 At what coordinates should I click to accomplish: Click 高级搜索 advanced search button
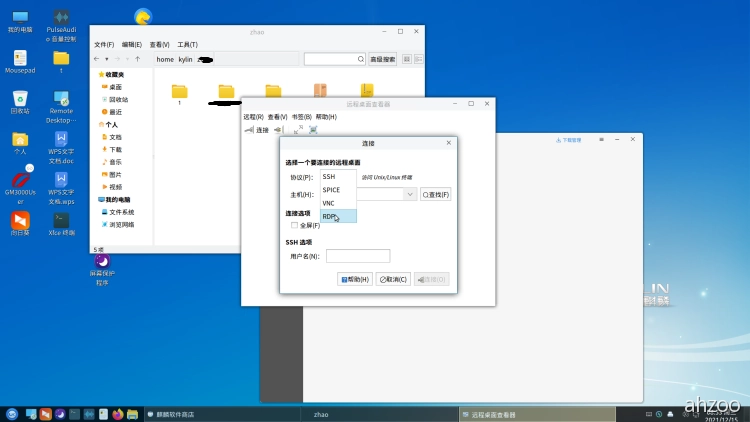(x=382, y=59)
